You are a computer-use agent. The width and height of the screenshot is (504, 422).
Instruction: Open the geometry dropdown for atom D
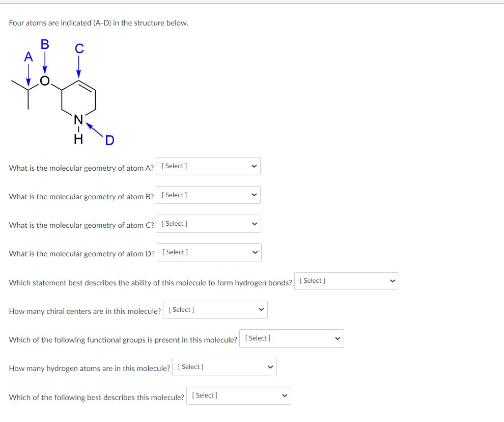coord(209,252)
